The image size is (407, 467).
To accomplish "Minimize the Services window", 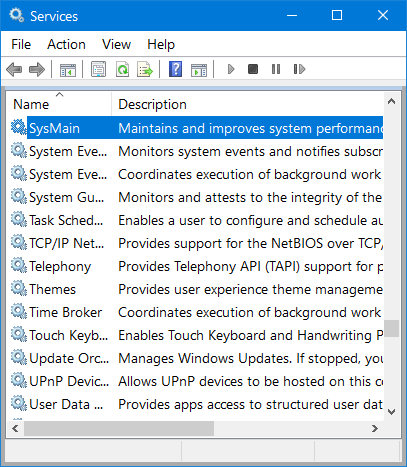I will (x=292, y=15).
